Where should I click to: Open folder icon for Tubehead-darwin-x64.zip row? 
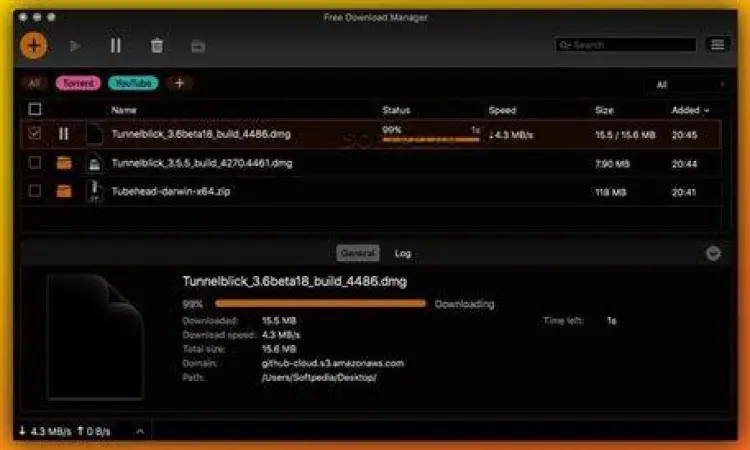pyautogui.click(x=64, y=191)
